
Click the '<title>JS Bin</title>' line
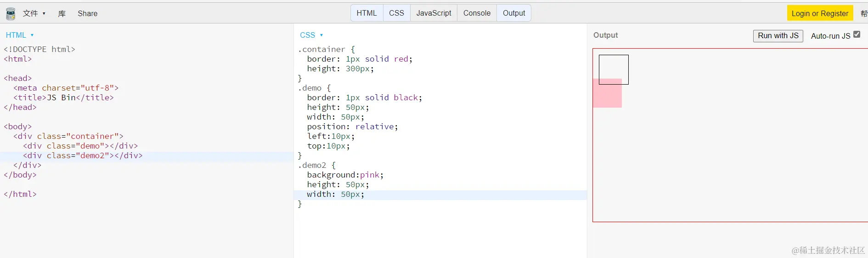[63, 97]
